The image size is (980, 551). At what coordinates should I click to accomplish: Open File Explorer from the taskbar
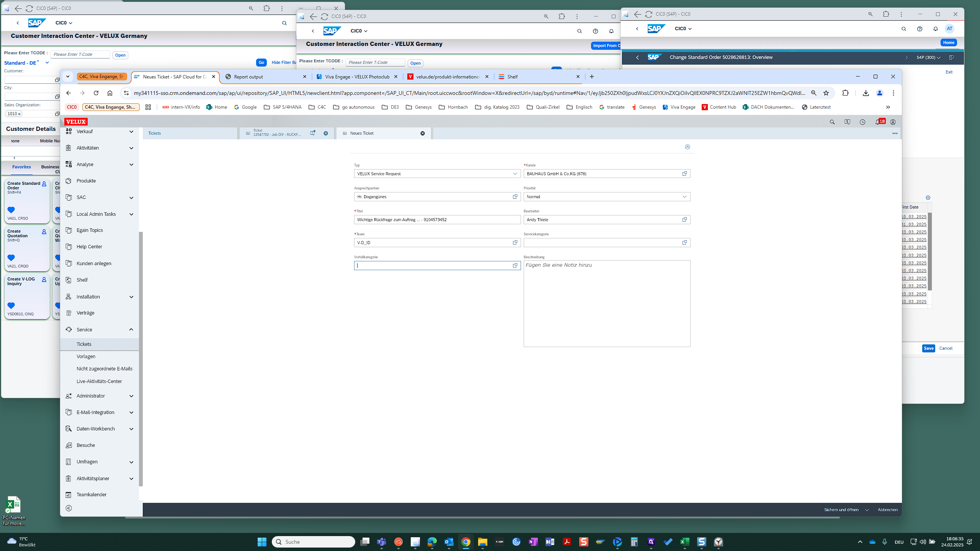pyautogui.click(x=482, y=542)
